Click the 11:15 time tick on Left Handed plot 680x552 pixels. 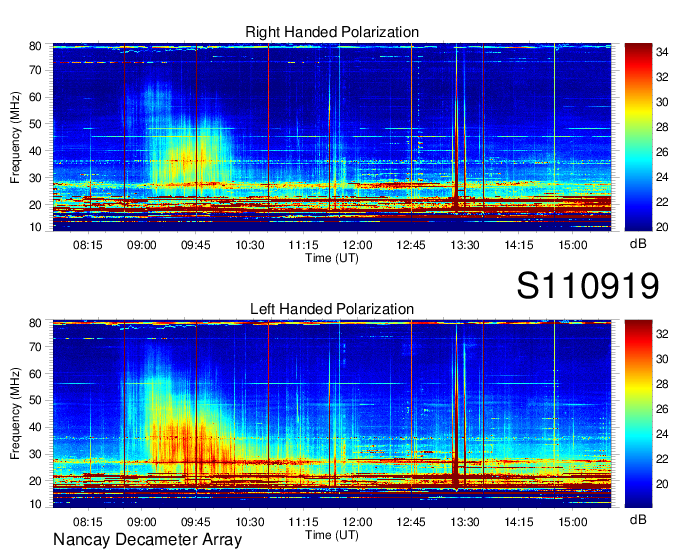tap(304, 522)
